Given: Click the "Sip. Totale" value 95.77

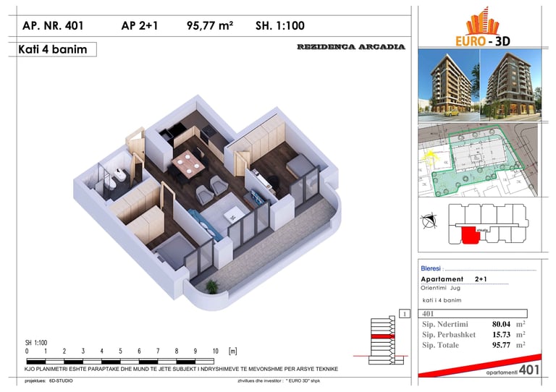Looking at the screenshot, I should tap(501, 345).
